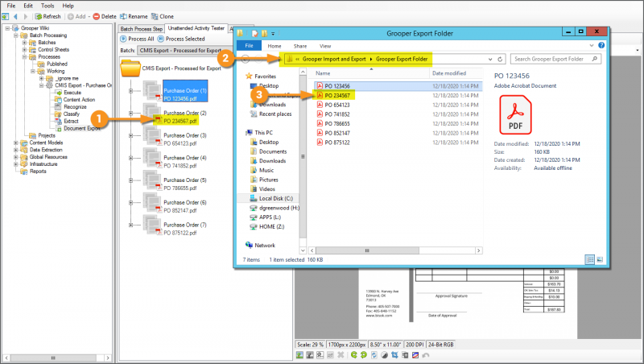Click the color image view icon
Viewport: 644px width, 364px height.
299,355
